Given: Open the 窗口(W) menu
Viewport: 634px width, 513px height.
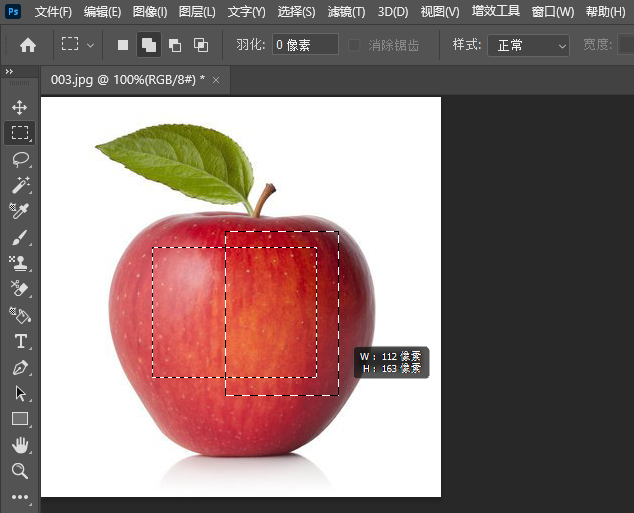Looking at the screenshot, I should click(x=553, y=12).
